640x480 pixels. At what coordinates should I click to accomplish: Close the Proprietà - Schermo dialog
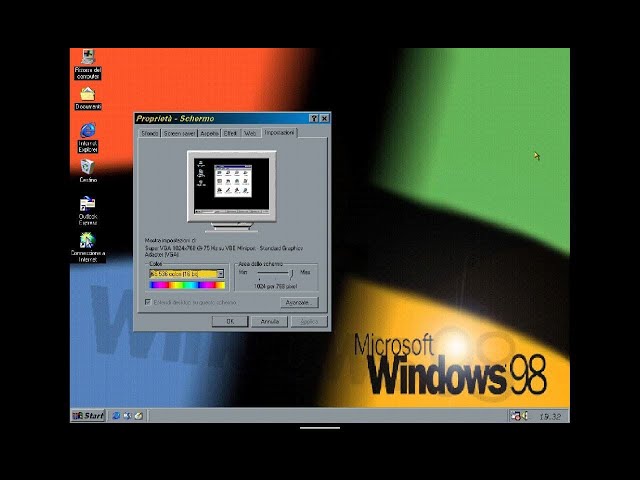point(324,118)
